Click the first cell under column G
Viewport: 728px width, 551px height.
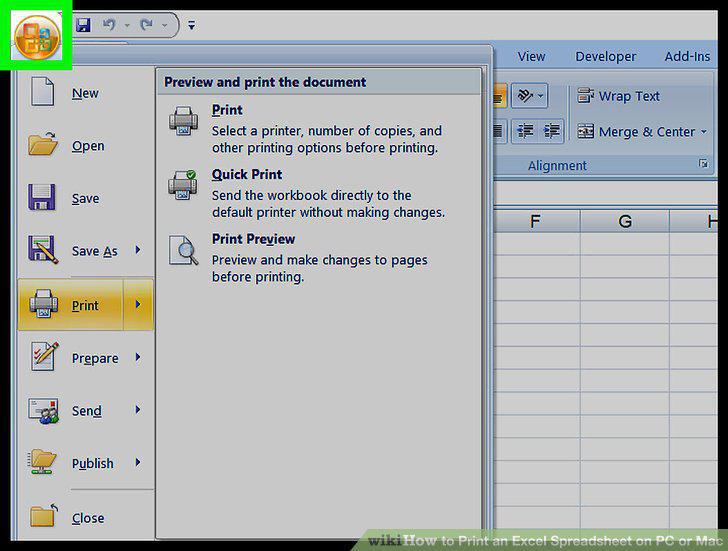click(625, 243)
